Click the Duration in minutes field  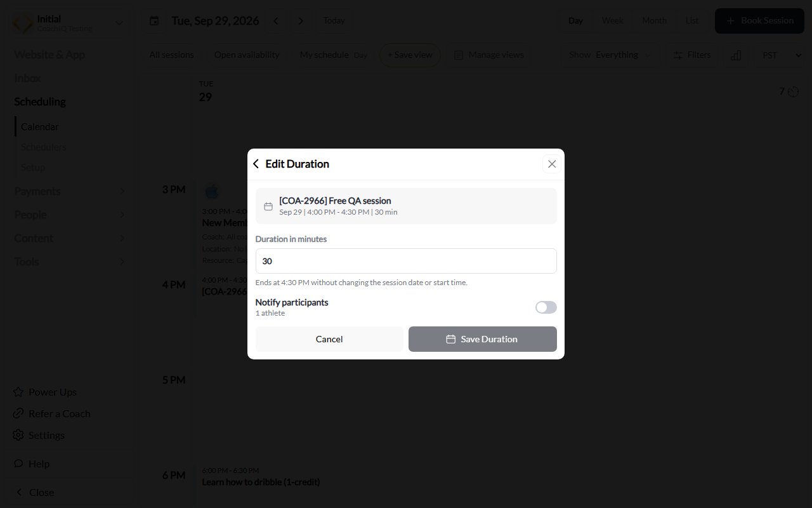tap(406, 261)
